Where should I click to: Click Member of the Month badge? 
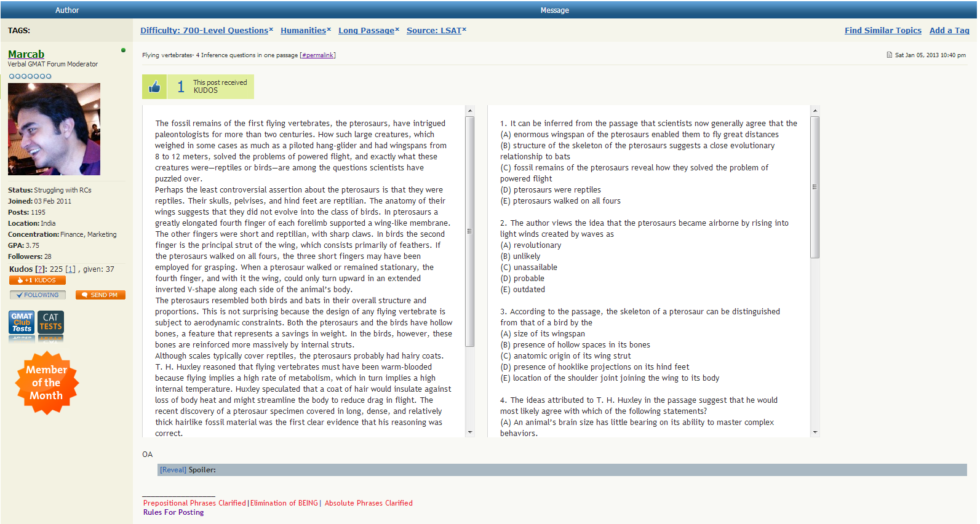47,383
